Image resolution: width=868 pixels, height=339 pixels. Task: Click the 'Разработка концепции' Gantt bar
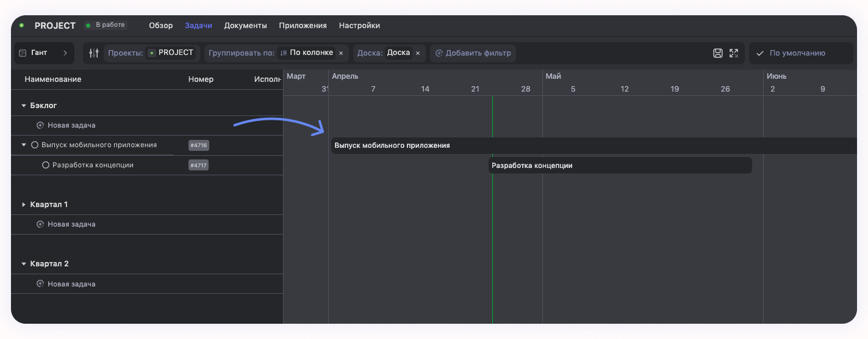(x=620, y=166)
